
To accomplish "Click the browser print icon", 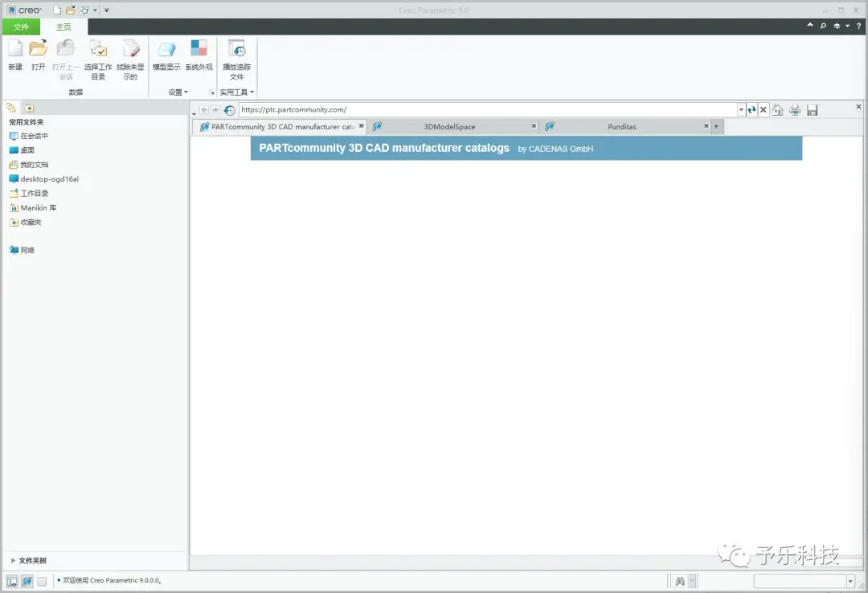I will click(795, 110).
